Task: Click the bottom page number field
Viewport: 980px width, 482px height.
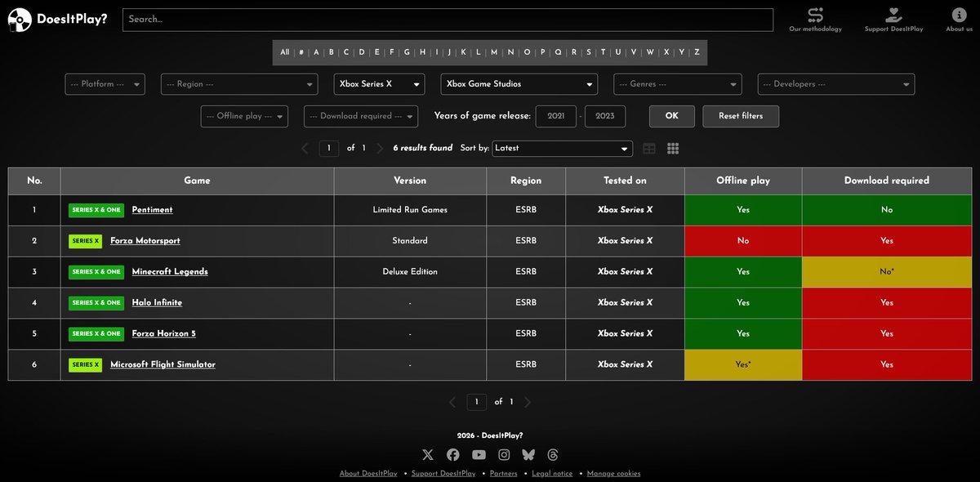Action: (x=477, y=402)
